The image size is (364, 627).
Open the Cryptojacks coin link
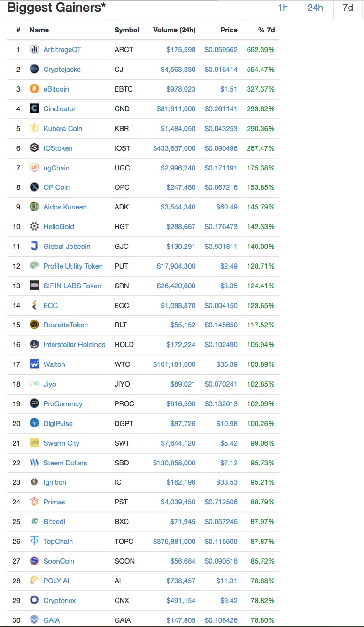click(x=62, y=69)
